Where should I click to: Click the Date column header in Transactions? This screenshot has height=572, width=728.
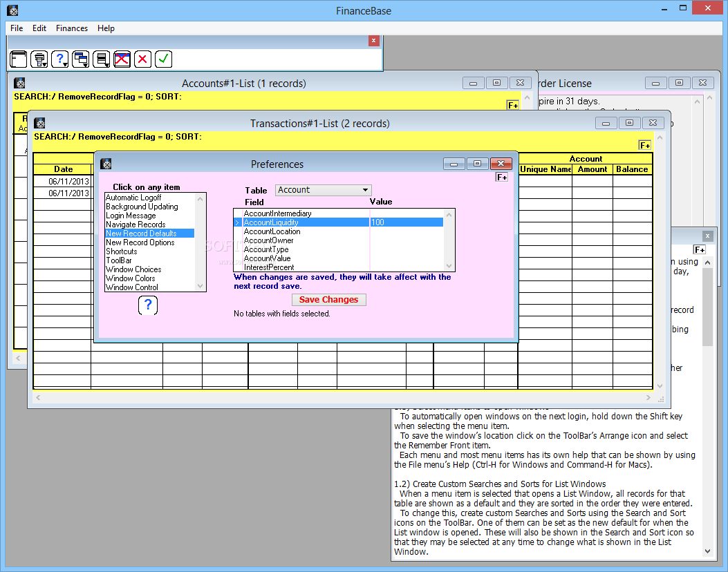click(63, 169)
